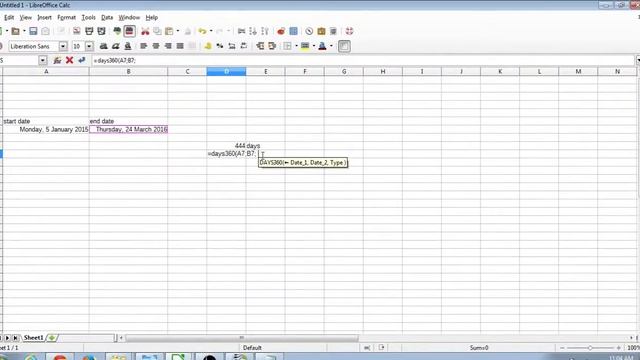Open the Help menu
The width and height of the screenshot is (640, 360).
pos(151,18)
